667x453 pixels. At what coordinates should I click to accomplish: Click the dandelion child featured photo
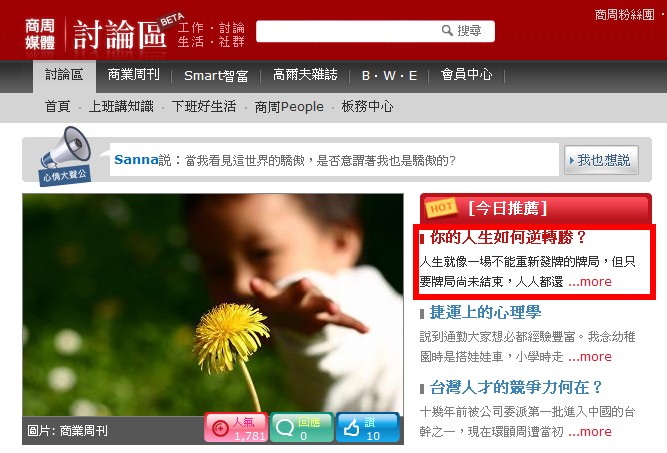213,305
